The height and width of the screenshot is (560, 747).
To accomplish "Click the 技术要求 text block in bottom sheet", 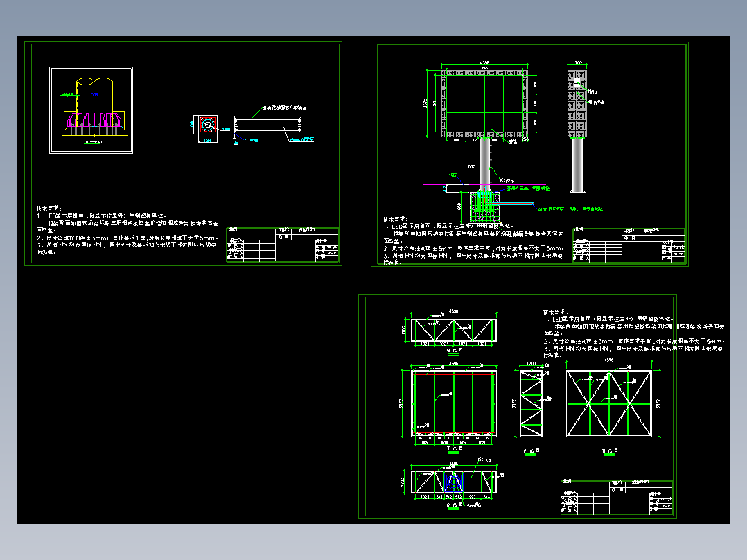I will click(x=633, y=333).
